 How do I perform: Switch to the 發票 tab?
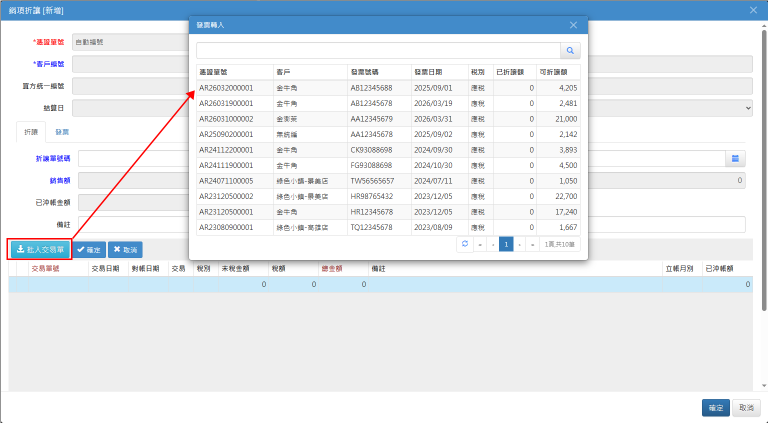[62, 132]
